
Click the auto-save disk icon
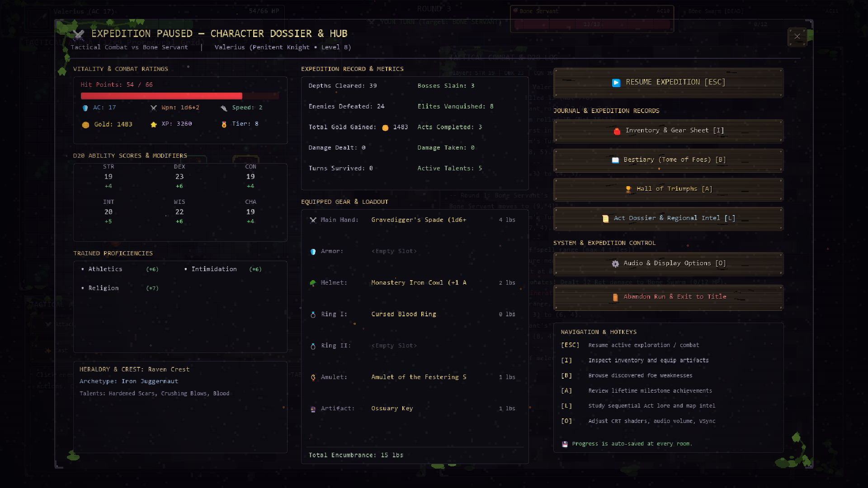(565, 444)
